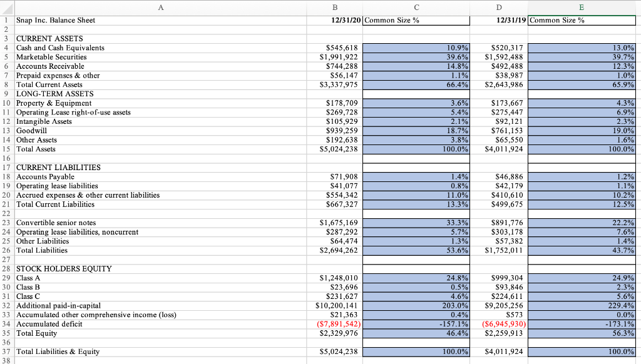Select the row 37 header
Screen dimensions: 641x364
(x=7, y=351)
